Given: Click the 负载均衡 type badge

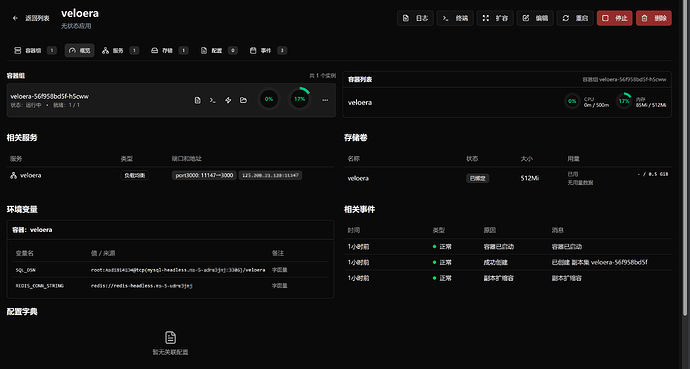Looking at the screenshot, I should [135, 175].
